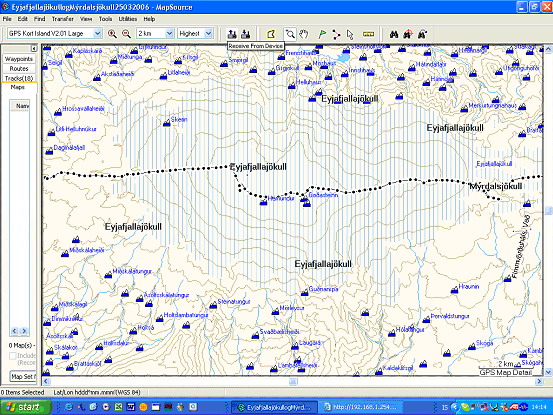Viewport: 553px width, 415px height.
Task: Click the Dagmálafjall peak marker
Action: coord(49,151)
